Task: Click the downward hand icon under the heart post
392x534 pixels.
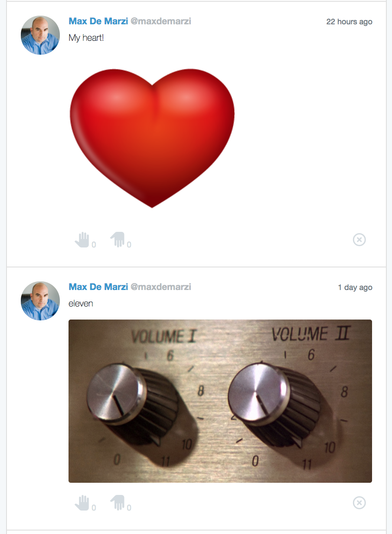Action: point(118,240)
